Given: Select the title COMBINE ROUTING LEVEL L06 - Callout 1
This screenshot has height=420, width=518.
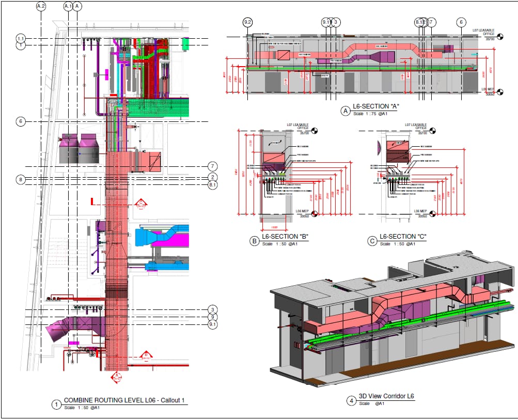Looking at the screenshot, I should (124, 400).
